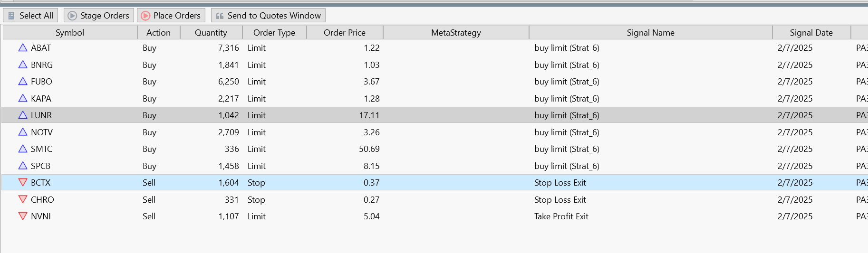This screenshot has height=253, width=868.
Task: Click the Order Price column header
Action: (x=344, y=33)
